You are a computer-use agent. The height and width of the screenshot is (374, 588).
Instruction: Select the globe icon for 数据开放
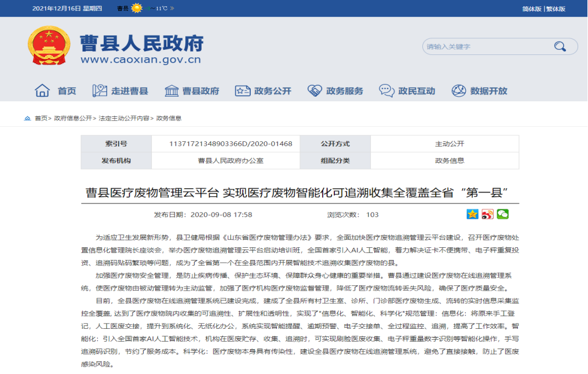tap(459, 90)
